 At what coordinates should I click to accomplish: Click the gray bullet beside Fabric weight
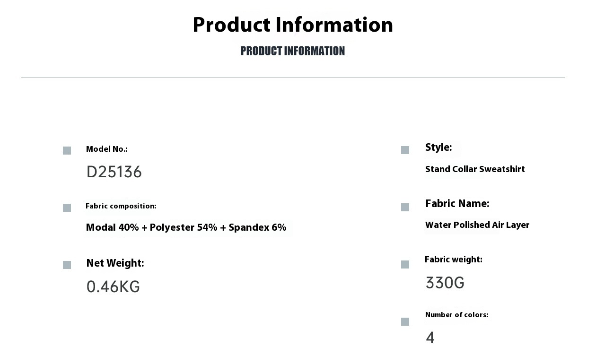click(x=405, y=264)
